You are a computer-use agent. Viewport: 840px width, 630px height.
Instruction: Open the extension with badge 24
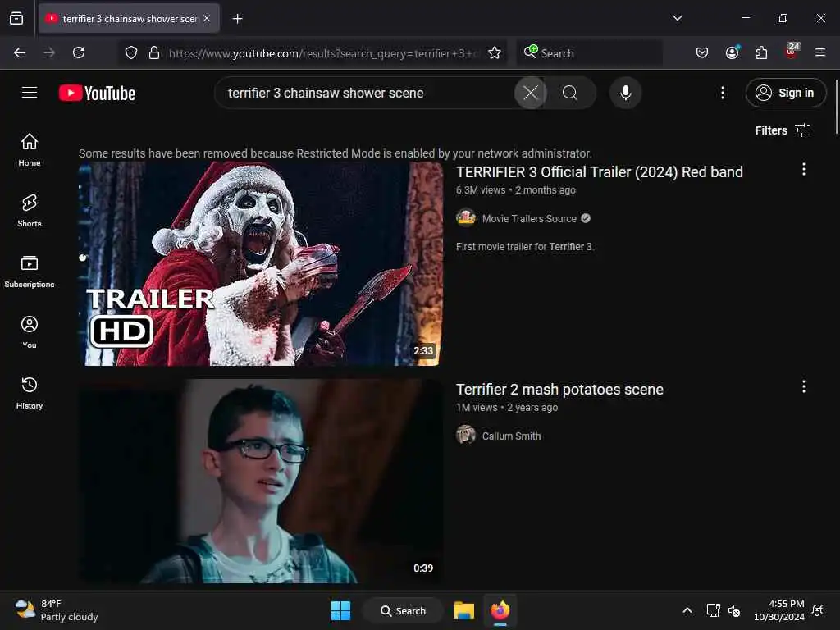point(792,52)
